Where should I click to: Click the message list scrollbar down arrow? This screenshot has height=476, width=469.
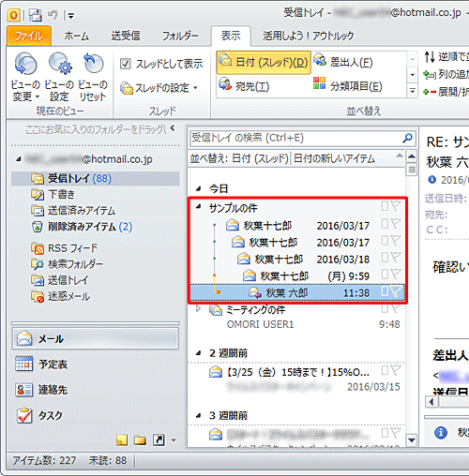pos(412,440)
